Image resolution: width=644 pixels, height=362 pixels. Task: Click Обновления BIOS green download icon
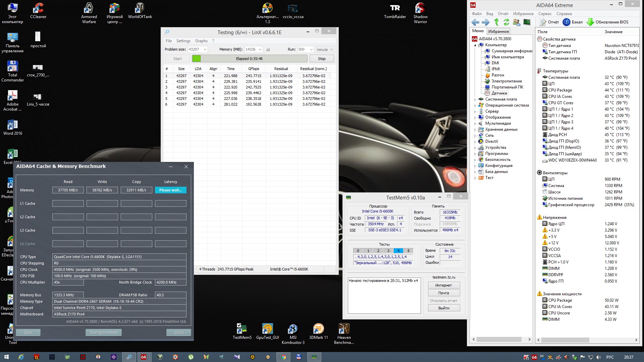pos(590,22)
